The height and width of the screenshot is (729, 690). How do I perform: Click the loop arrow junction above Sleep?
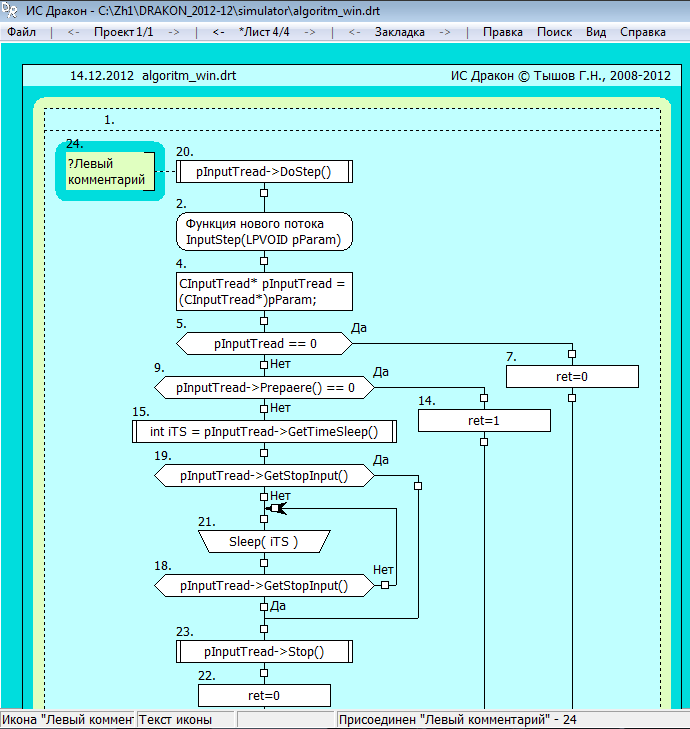pos(274,509)
